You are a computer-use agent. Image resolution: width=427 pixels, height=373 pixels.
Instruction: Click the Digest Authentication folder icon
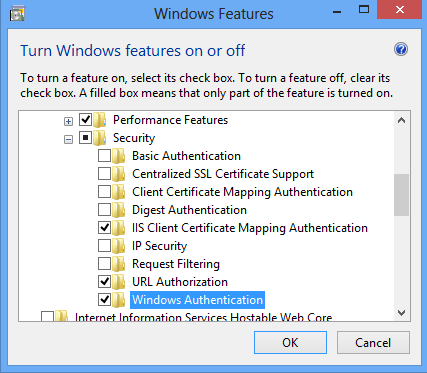coord(119,210)
